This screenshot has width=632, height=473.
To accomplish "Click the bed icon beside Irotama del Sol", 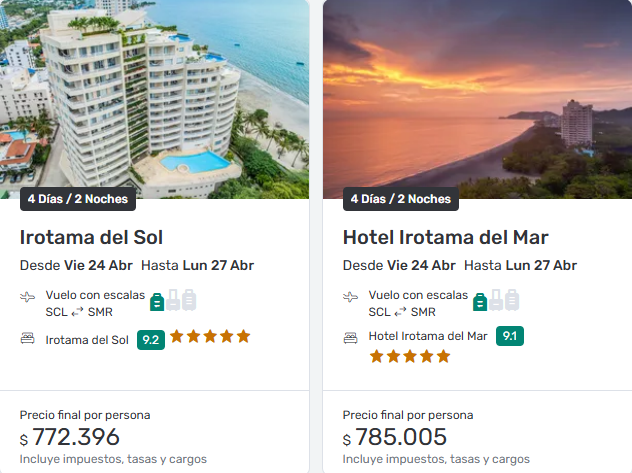I will 28,339.
